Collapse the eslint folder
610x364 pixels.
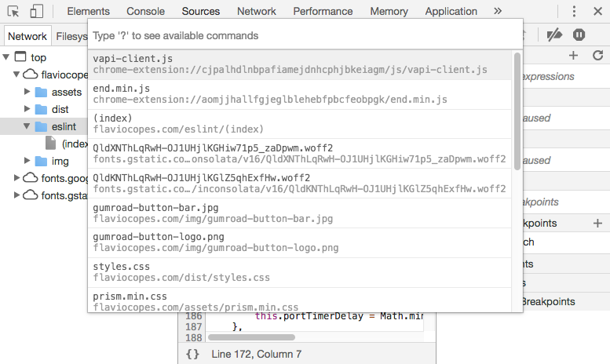[27, 126]
